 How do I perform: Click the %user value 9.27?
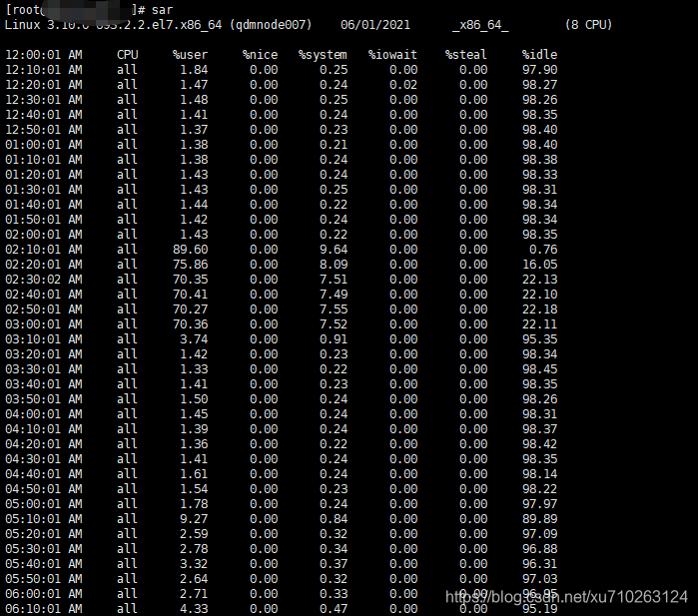(x=194, y=519)
